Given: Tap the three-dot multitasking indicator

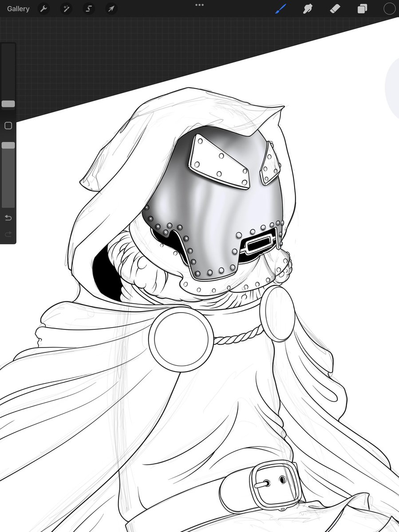Looking at the screenshot, I should pos(199,5).
